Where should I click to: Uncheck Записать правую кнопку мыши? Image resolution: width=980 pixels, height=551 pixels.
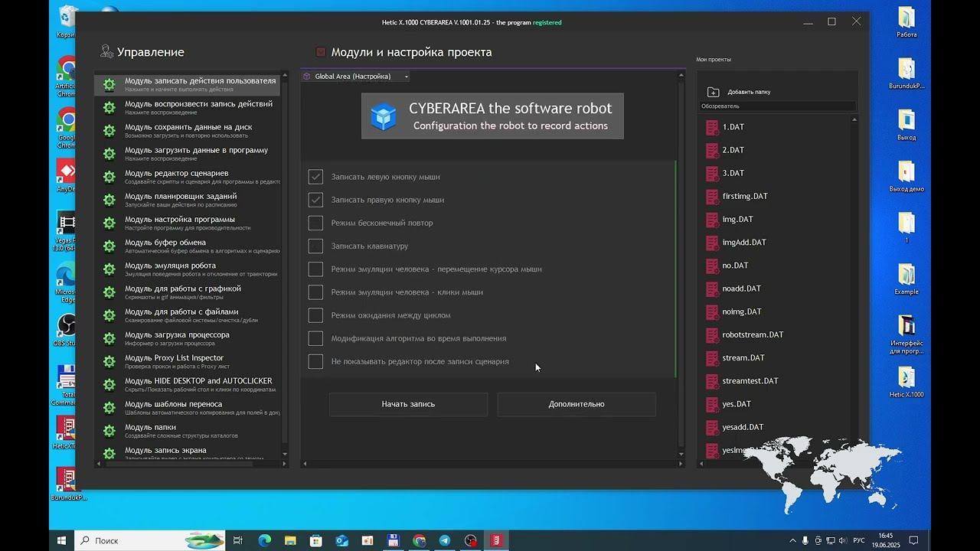315,200
